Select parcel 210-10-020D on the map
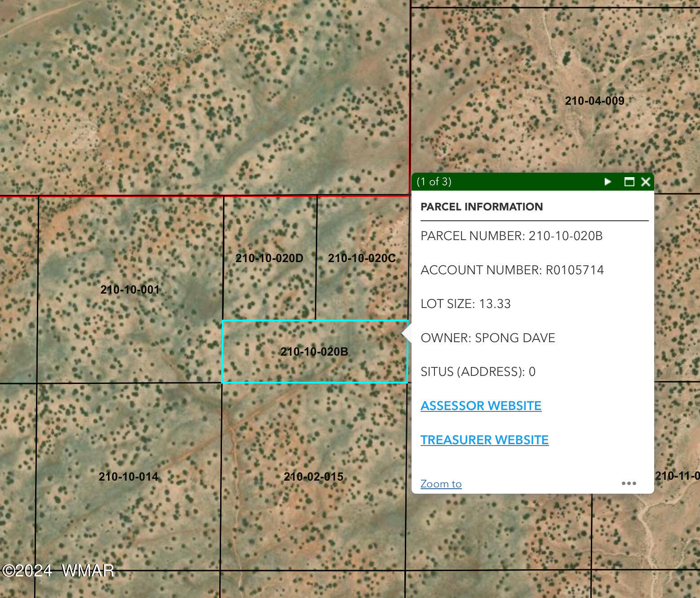This screenshot has width=700, height=598. pos(270,259)
